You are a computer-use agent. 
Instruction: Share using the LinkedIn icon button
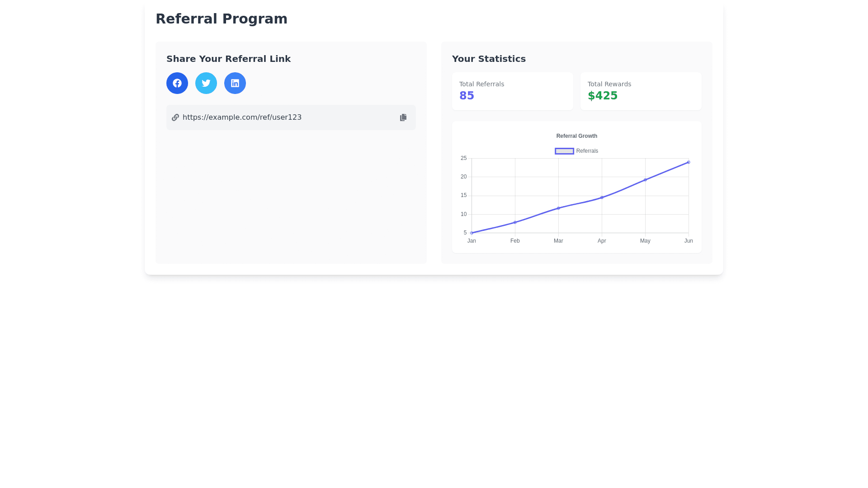(x=235, y=83)
